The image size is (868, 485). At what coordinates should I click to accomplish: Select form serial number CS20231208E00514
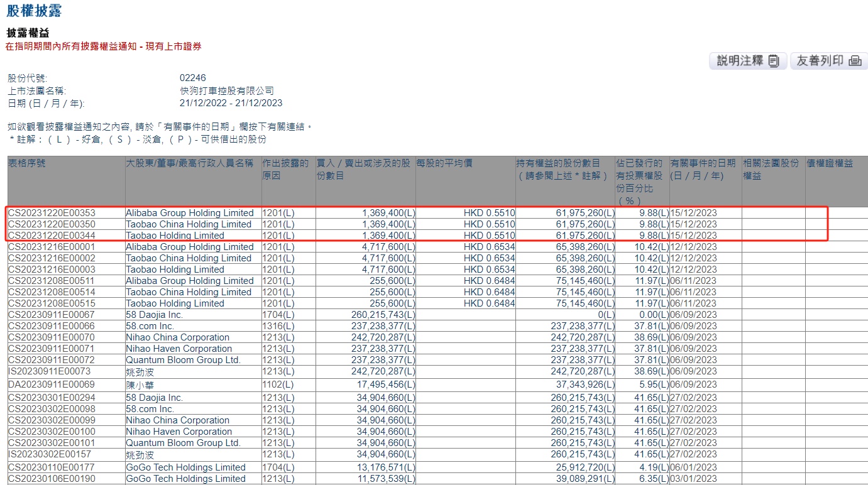pyautogui.click(x=52, y=292)
